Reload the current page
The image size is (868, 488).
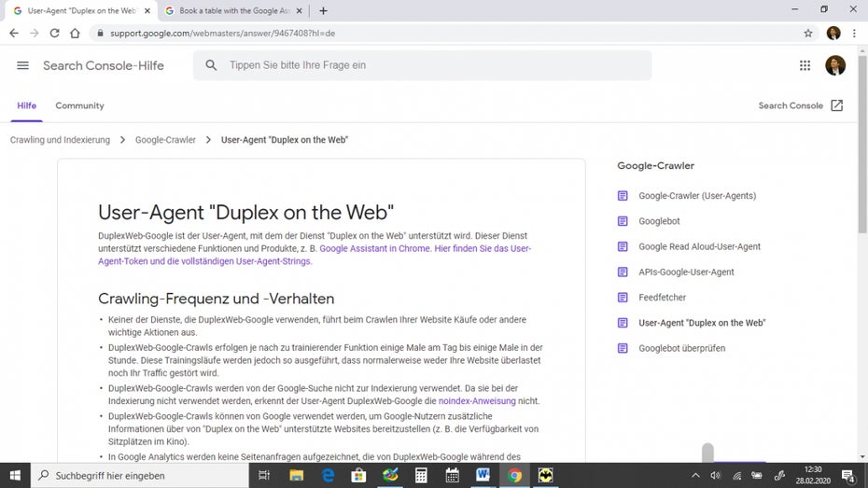pyautogui.click(x=54, y=34)
